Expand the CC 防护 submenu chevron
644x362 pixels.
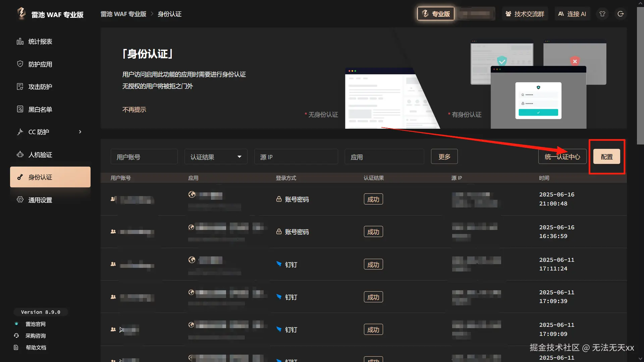coord(80,132)
